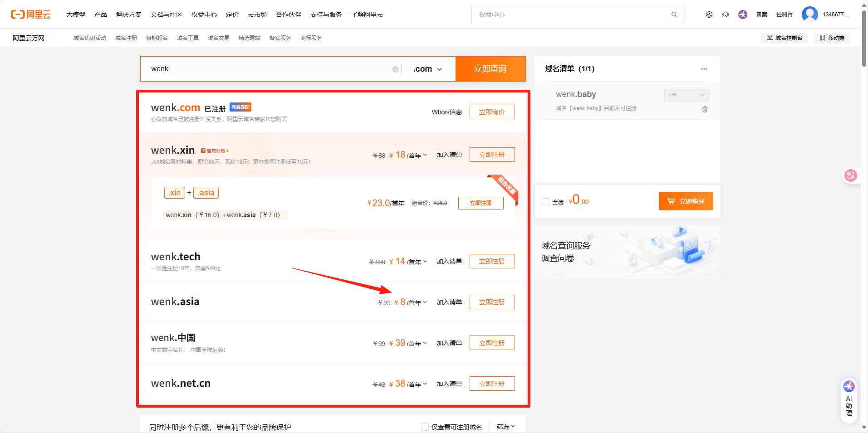Select the .asia tag in bundle offer
Image resolution: width=868 pixels, height=433 pixels.
tap(206, 193)
